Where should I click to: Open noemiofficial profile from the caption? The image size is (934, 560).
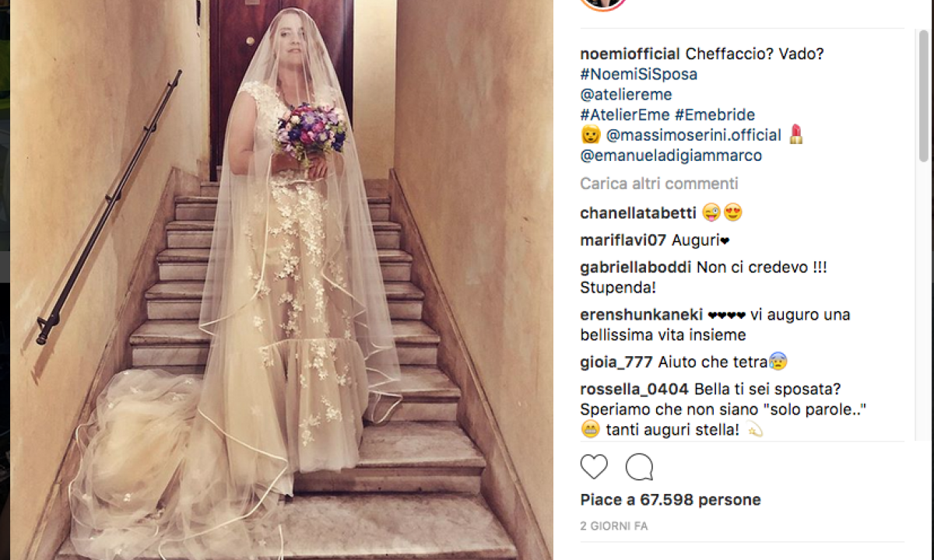[x=630, y=54]
